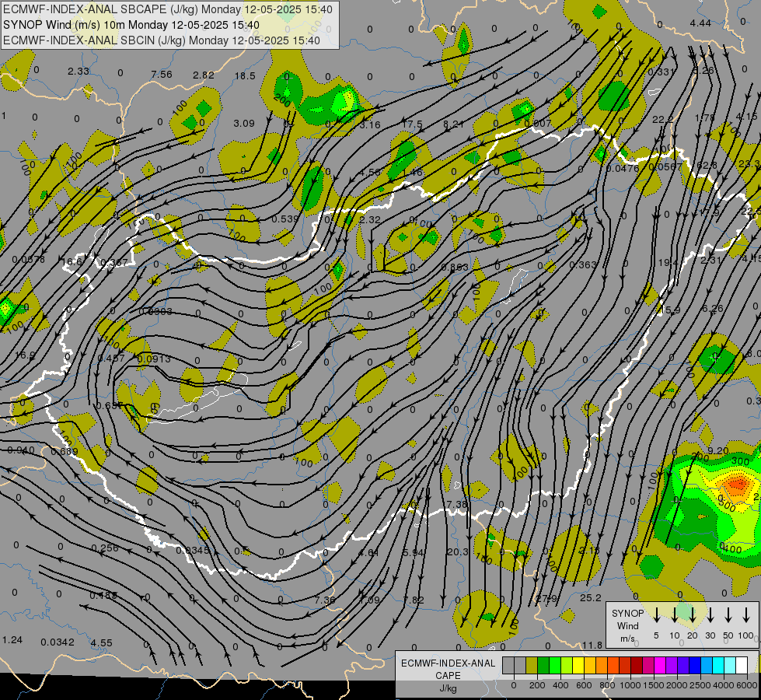Click the map value 16.9
The image size is (761, 700).
pos(25,355)
